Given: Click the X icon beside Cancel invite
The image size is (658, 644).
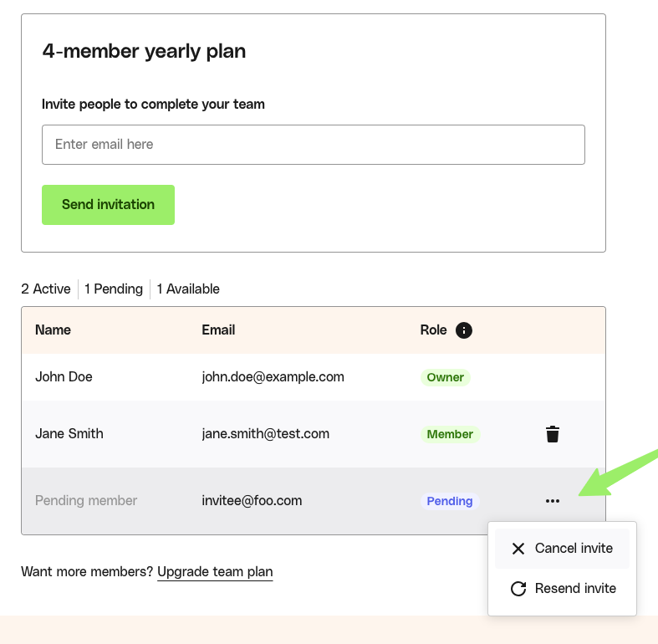Looking at the screenshot, I should [518, 549].
